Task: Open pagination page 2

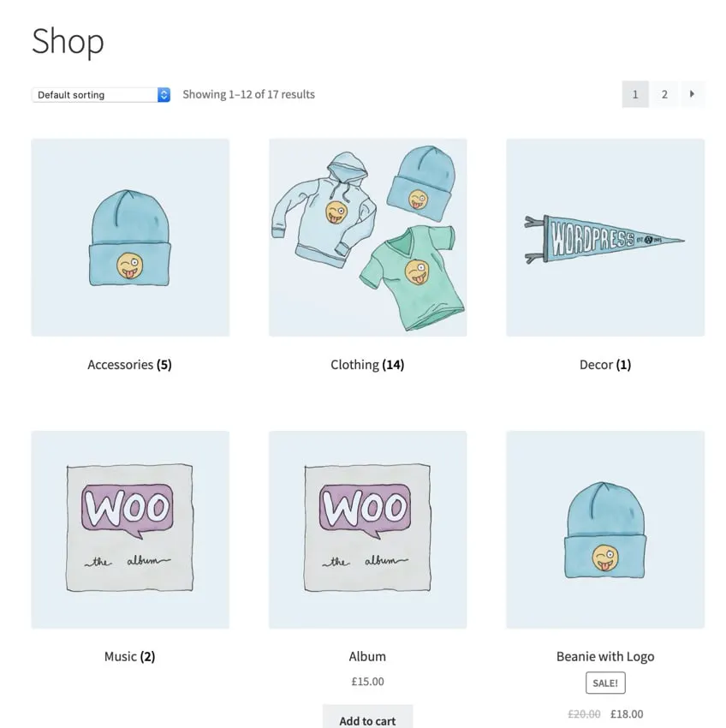Action: 664,94
